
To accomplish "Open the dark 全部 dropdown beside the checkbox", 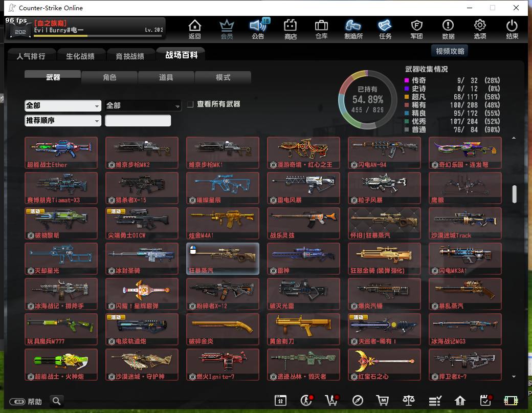I will coord(143,105).
